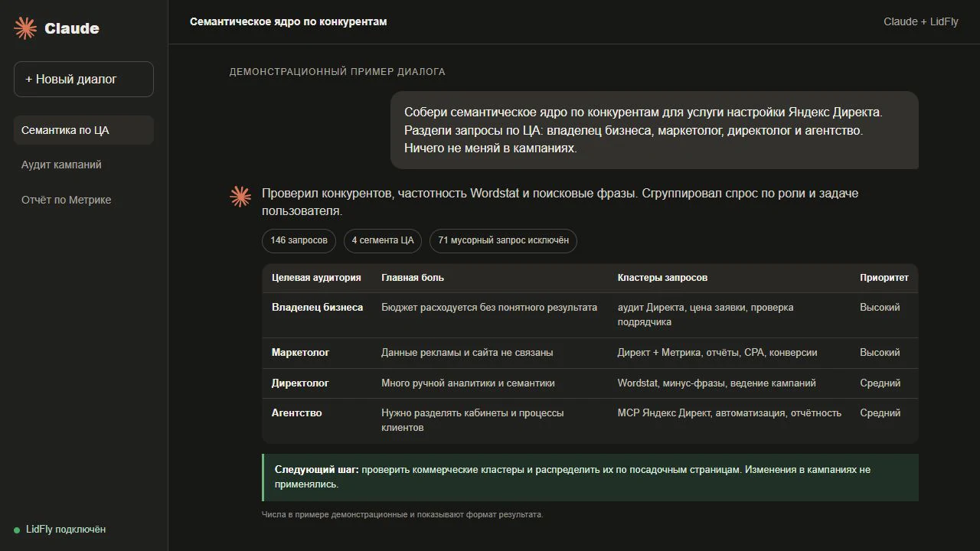Click the green LidFly connection status dot

click(x=17, y=530)
